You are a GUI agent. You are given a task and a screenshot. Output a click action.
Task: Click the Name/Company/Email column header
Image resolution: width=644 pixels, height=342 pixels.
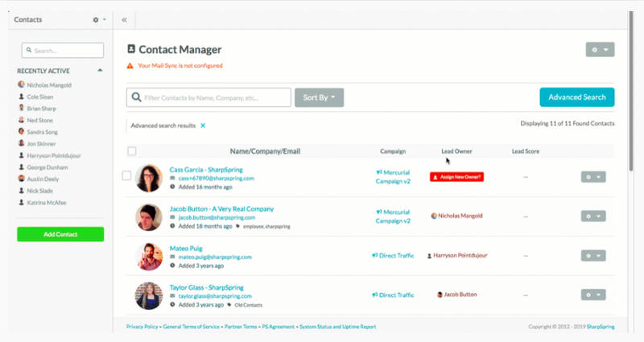[265, 151]
